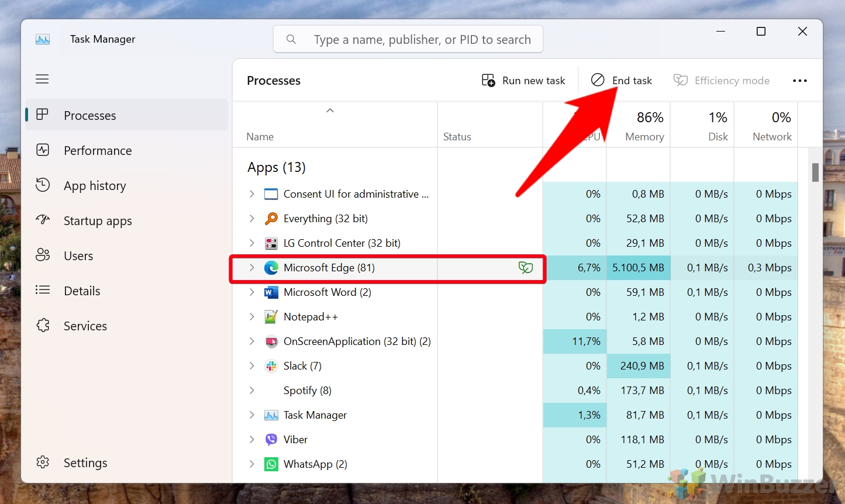
Task: Sort by the Status column header
Action: (x=490, y=125)
